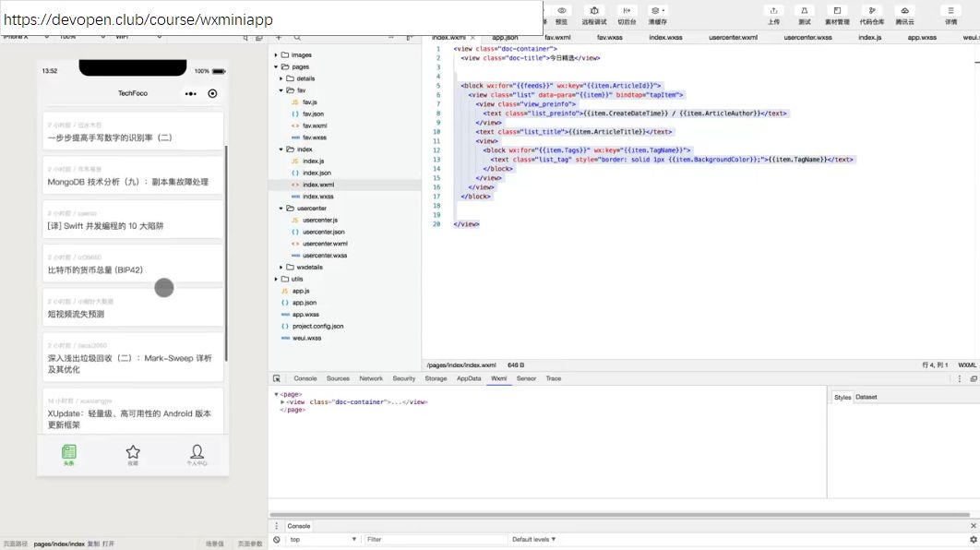Expand the images folder

click(x=276, y=55)
